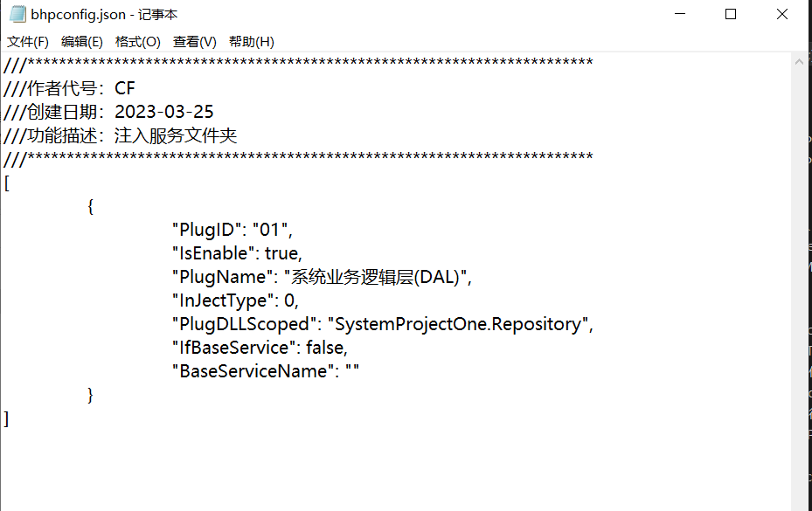Click the author code CF text
This screenshot has width=812, height=511.
(125, 88)
